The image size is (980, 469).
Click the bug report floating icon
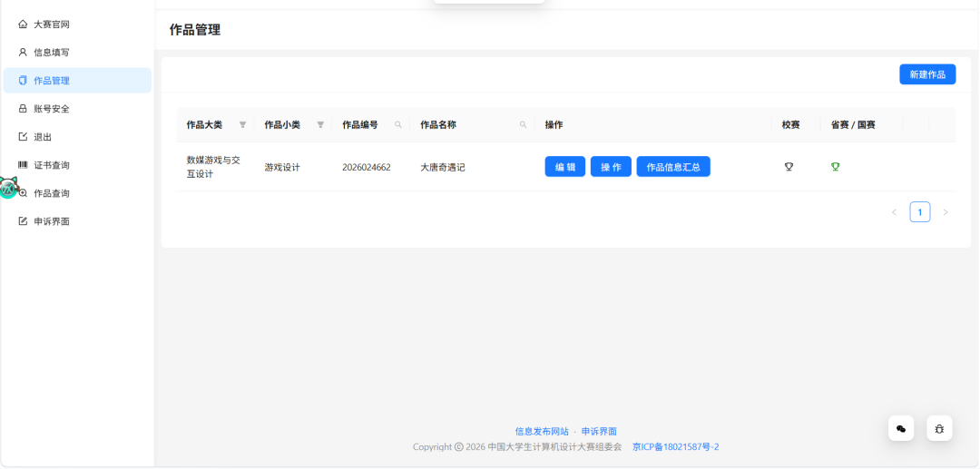[x=939, y=428]
